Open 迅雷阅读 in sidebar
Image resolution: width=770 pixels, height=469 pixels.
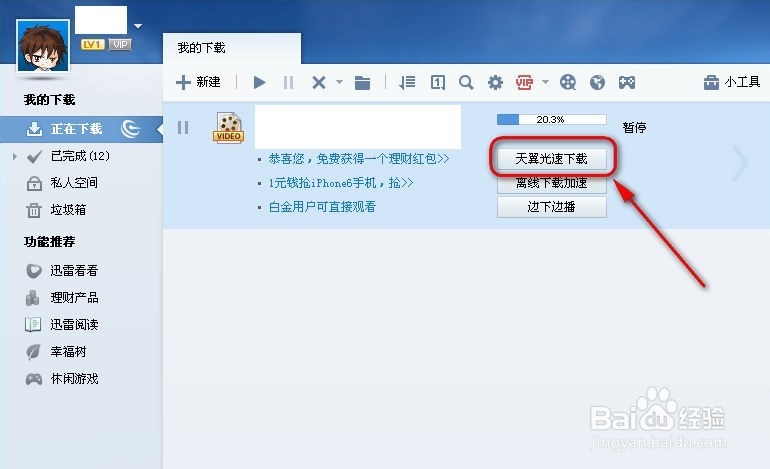(x=74, y=325)
